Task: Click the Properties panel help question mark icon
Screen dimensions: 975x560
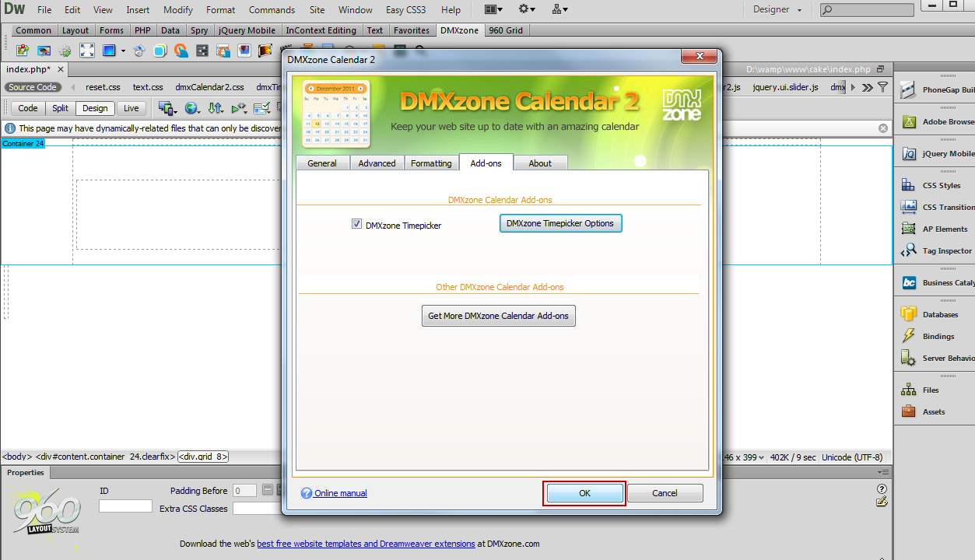Action: click(882, 488)
